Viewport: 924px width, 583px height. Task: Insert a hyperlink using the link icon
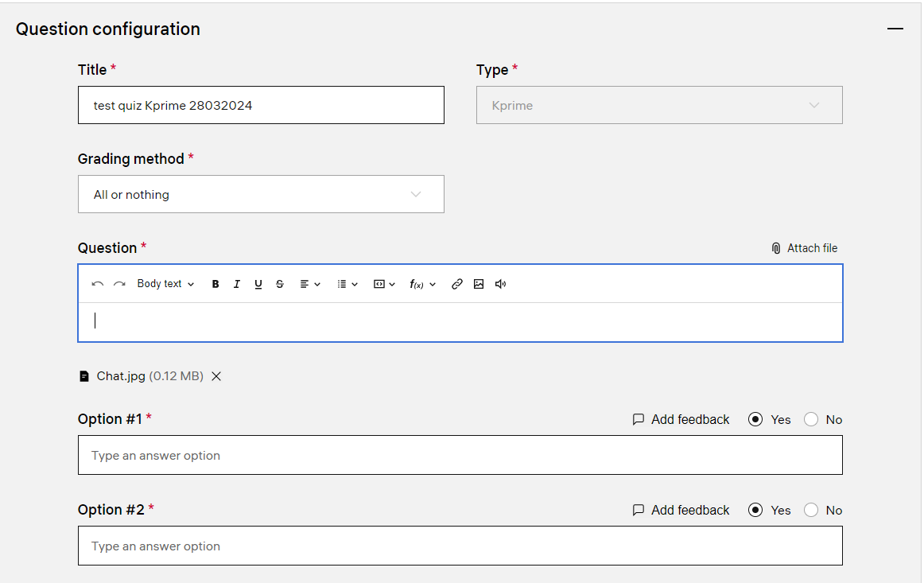click(x=457, y=284)
